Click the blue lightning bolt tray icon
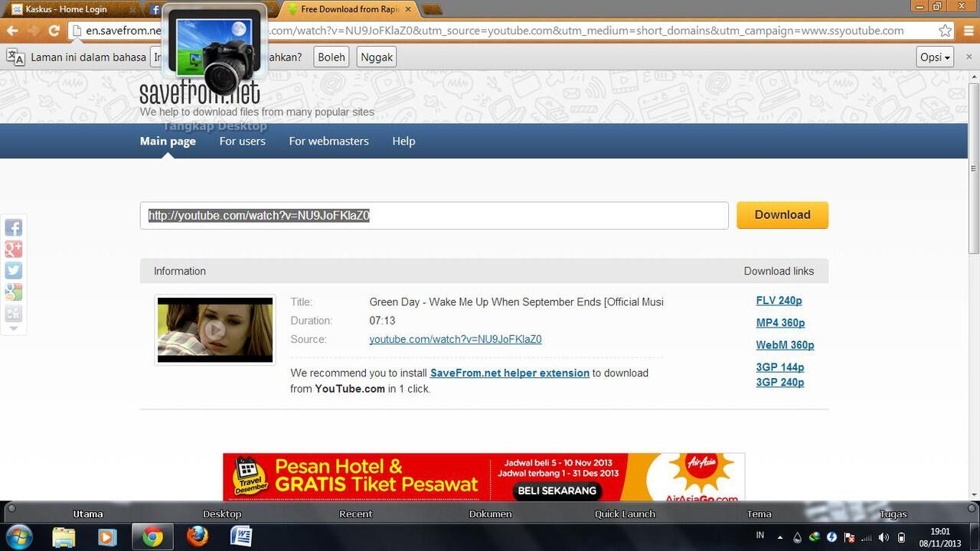Screen dimensions: 980x551 coord(832,537)
